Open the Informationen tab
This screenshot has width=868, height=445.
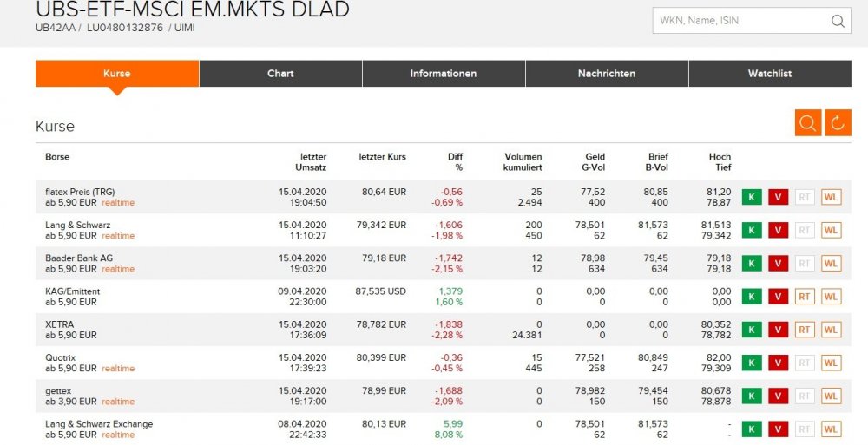pyautogui.click(x=444, y=74)
